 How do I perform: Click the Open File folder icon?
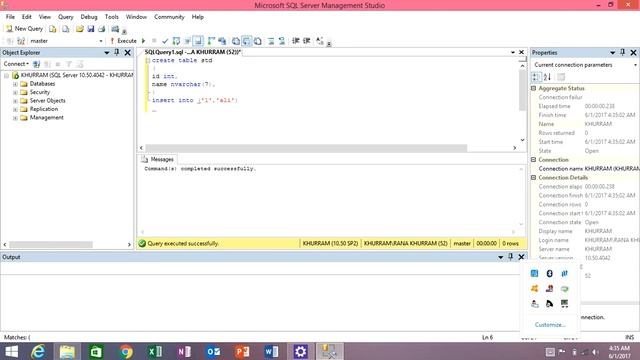[80, 29]
